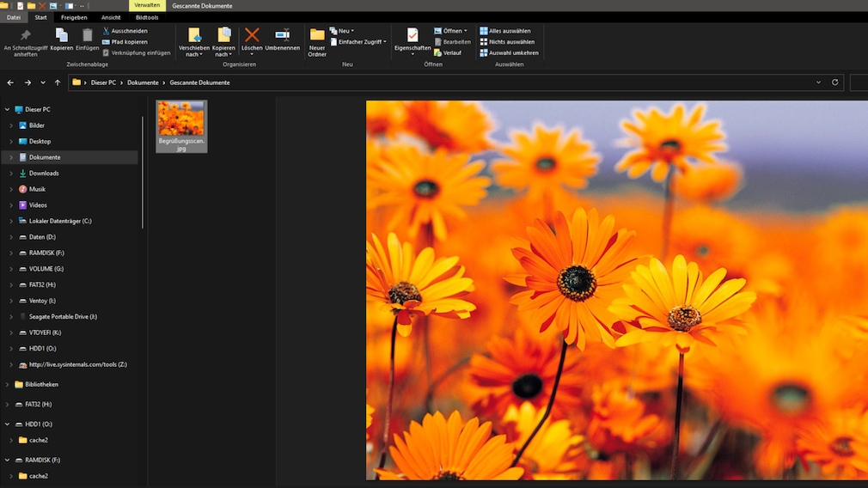This screenshot has width=868, height=488.
Task: Click the red Löschen icon
Action: tap(252, 35)
